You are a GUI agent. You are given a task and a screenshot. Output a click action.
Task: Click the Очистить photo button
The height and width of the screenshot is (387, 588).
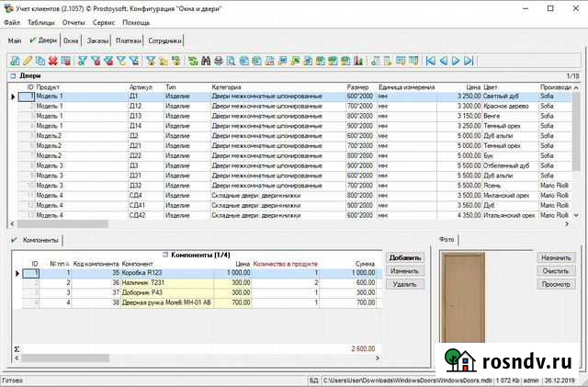pos(557,271)
